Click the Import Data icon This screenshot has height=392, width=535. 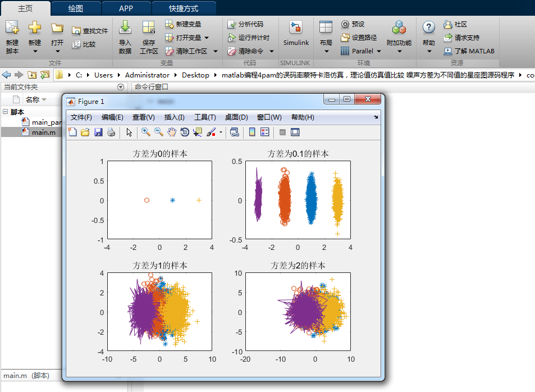click(x=125, y=28)
